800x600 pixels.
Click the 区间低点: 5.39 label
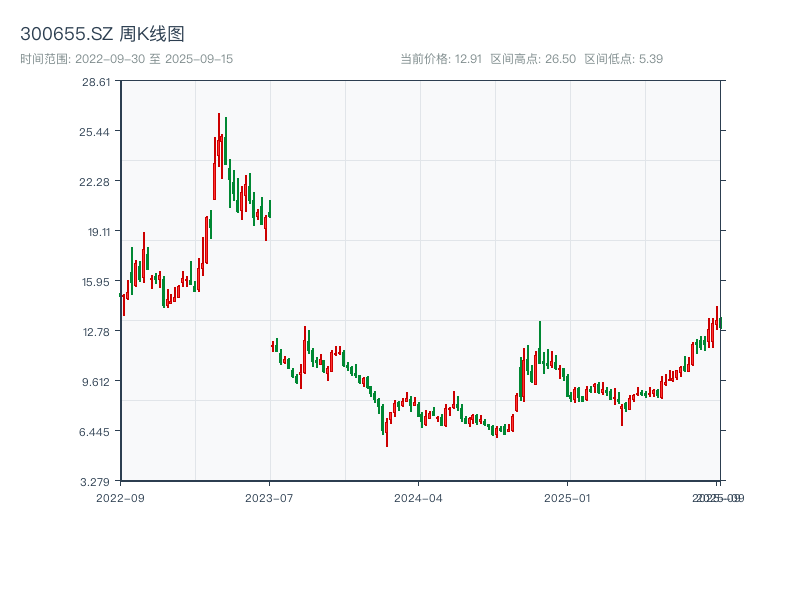pyautogui.click(x=623, y=59)
